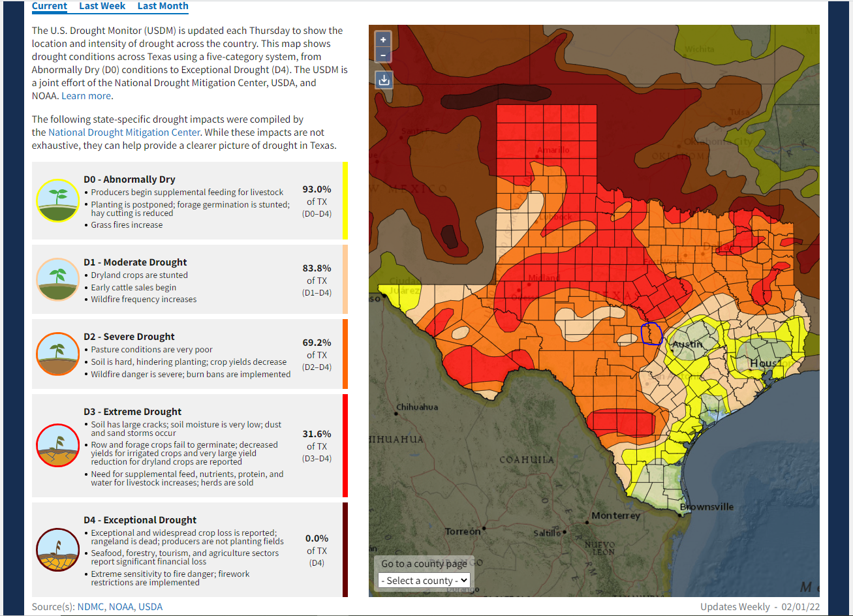Screen dimensions: 853x616
Task: Select the Current tab
Action: (x=50, y=6)
